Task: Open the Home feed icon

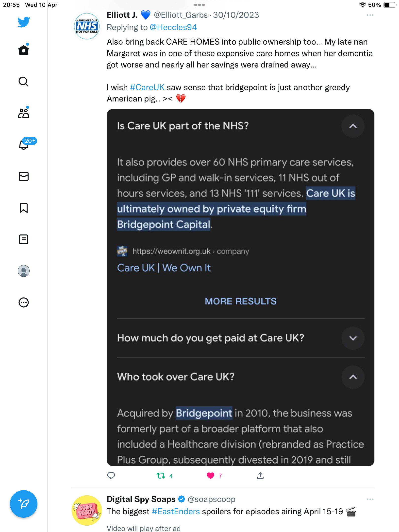Action: coord(24,50)
